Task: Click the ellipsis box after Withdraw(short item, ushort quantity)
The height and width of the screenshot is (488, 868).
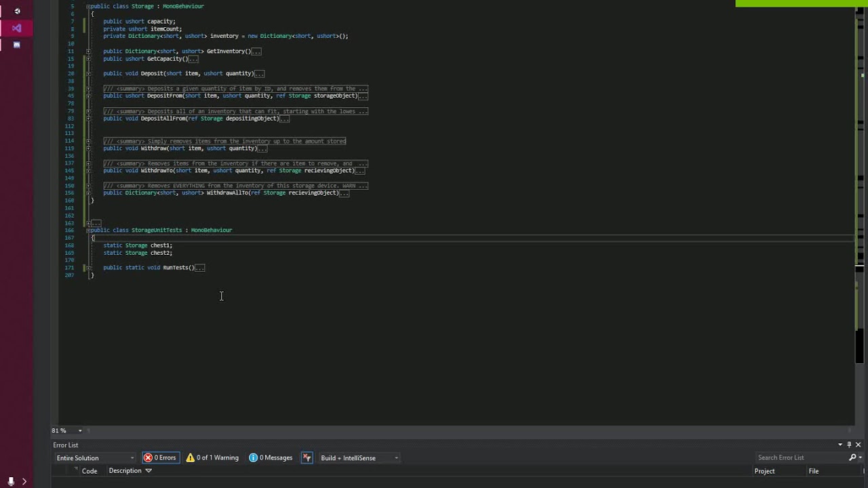Action: click(262, 148)
